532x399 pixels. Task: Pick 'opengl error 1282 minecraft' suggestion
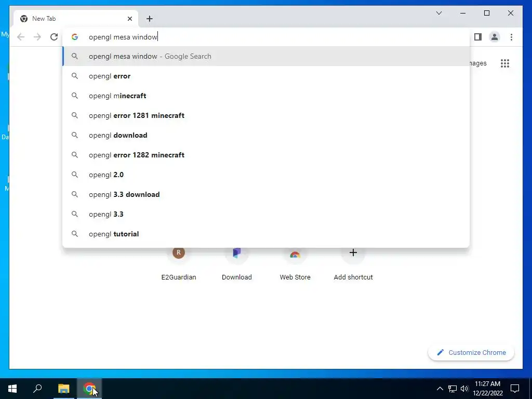point(266,155)
